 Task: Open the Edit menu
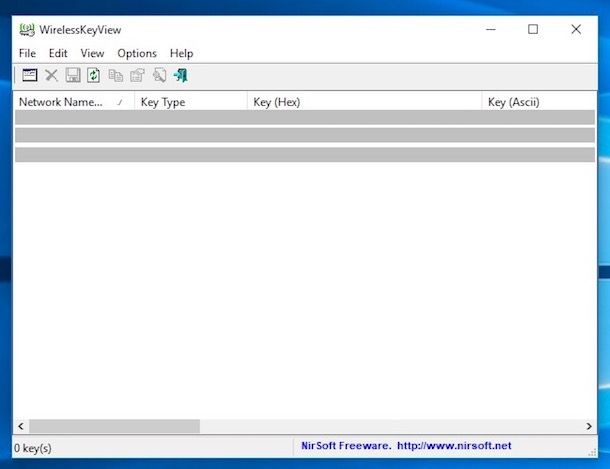coord(58,53)
